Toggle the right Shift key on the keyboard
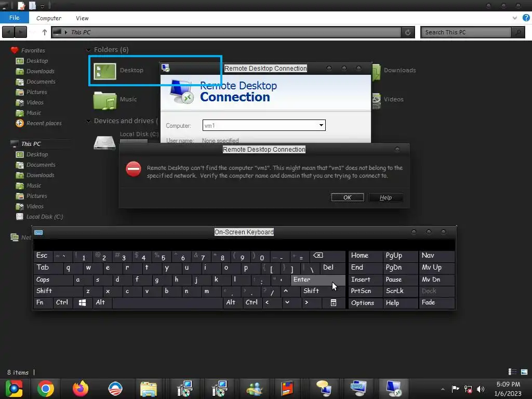Image resolution: width=532 pixels, height=399 pixels. point(322,291)
